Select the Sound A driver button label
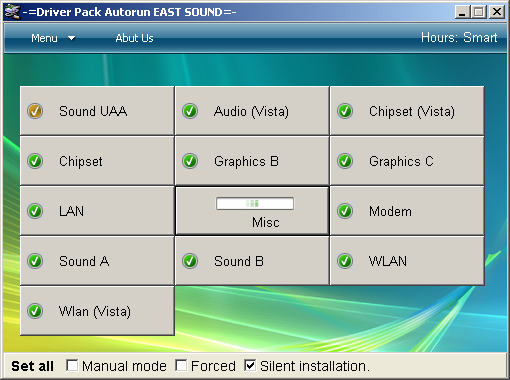Screen dimensions: 510x380 click(x=84, y=261)
